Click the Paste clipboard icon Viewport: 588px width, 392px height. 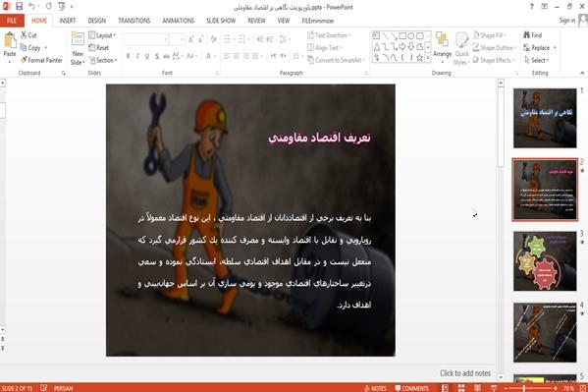10,40
